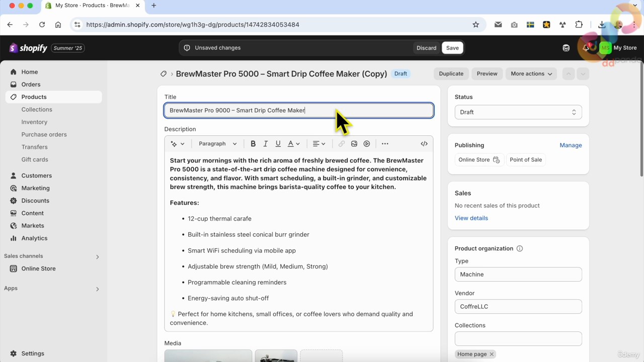644x362 pixels.
Task: Save the product changes
Action: (452, 48)
